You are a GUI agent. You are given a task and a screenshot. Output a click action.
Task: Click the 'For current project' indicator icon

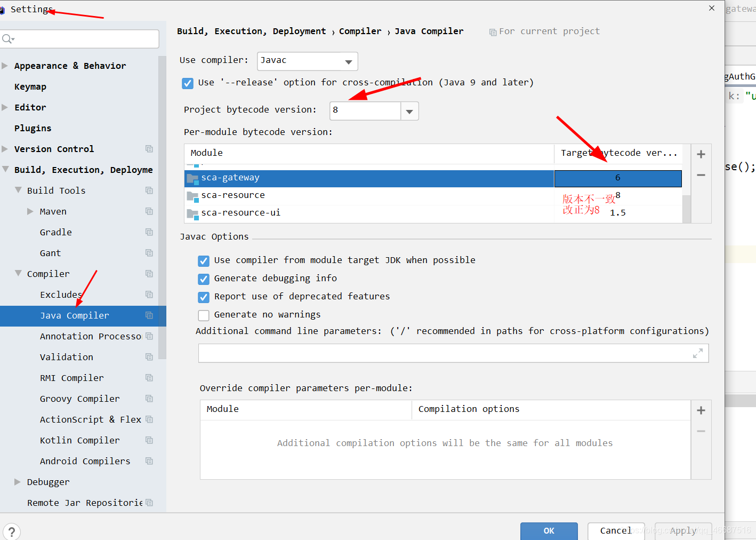pos(492,31)
